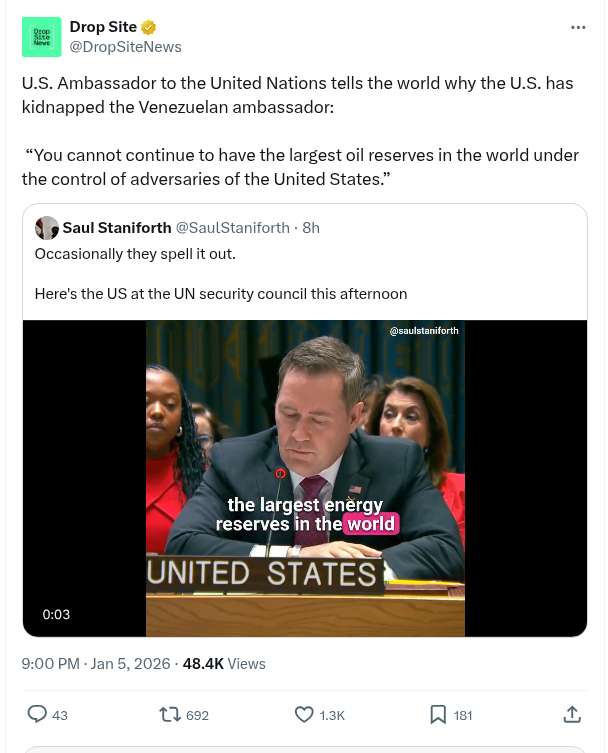
Task: Bookmark this post
Action: pos(437,714)
